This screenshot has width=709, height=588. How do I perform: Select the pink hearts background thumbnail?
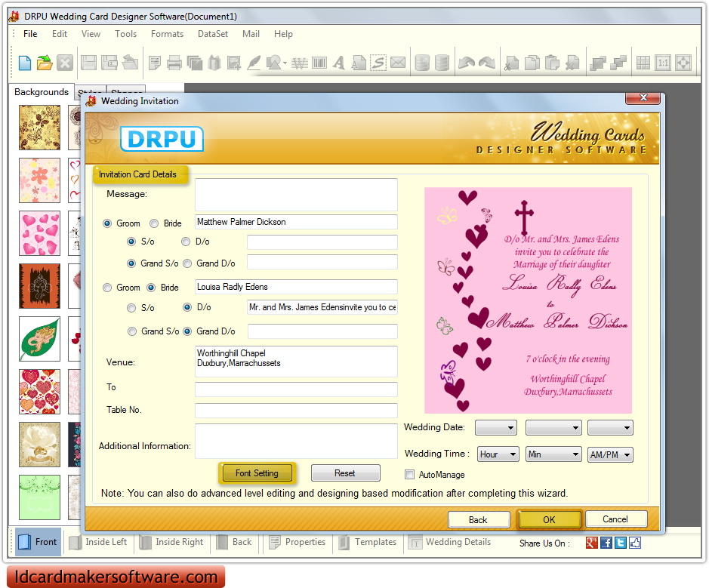[40, 233]
